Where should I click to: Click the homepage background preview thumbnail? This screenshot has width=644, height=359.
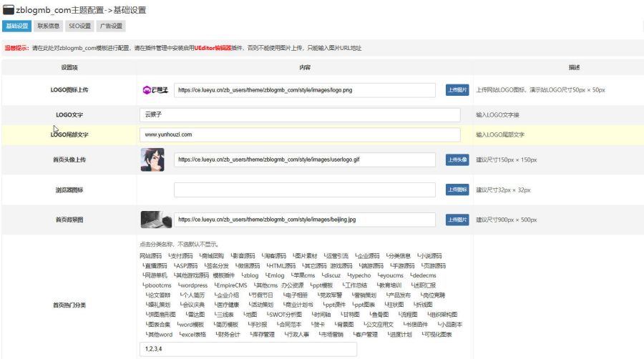[x=156, y=220]
